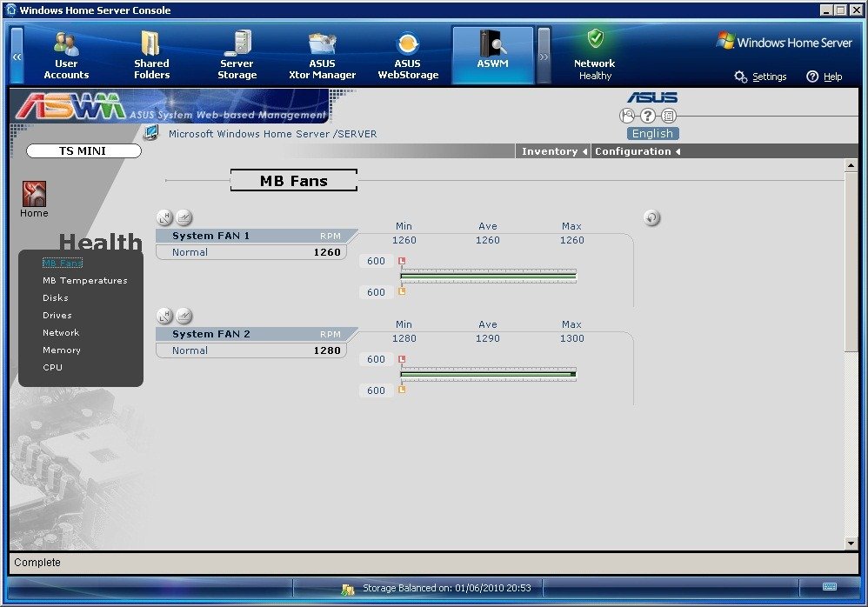Open the Shared Folders tab
The width and height of the screenshot is (868, 607).
point(151,56)
